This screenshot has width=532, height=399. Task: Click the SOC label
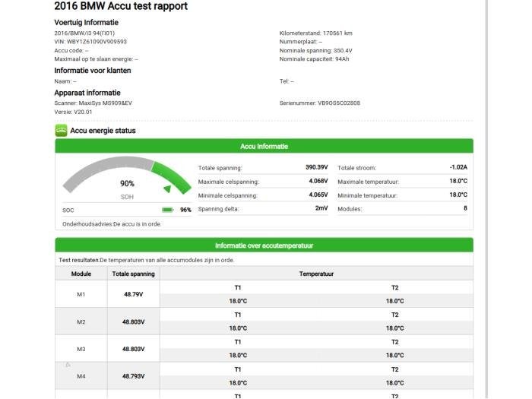68,211
